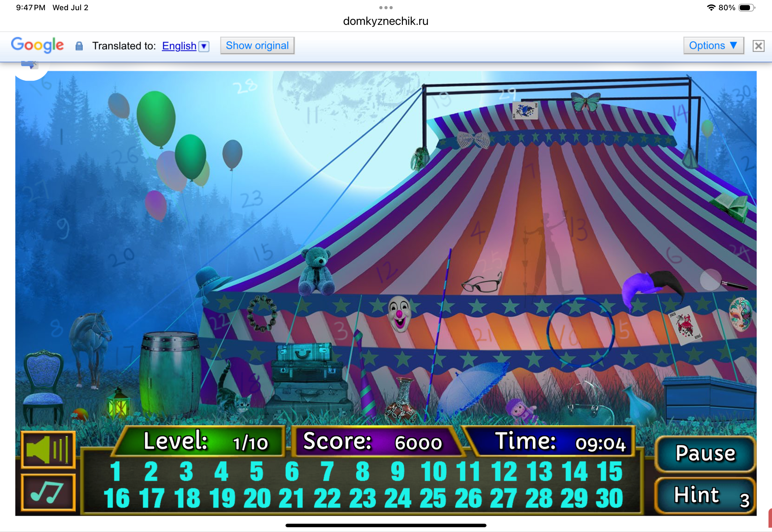The height and width of the screenshot is (532, 772).
Task: Click the beaded bracelet wreath
Action: 262,313
